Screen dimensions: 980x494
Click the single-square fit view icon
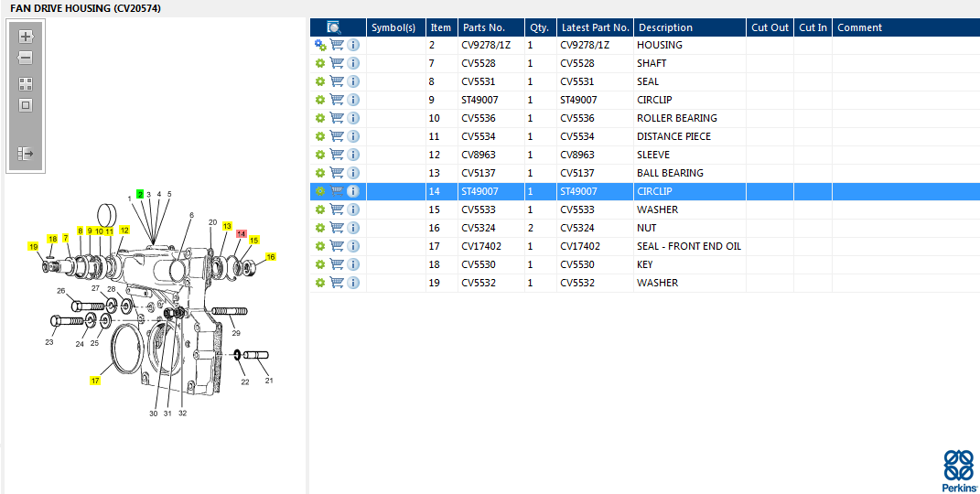[x=26, y=105]
